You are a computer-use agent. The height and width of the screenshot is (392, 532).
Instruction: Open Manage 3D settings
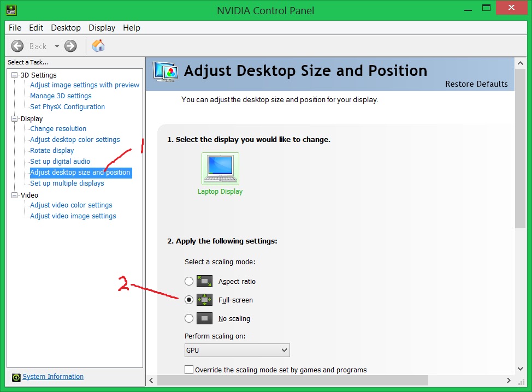61,96
